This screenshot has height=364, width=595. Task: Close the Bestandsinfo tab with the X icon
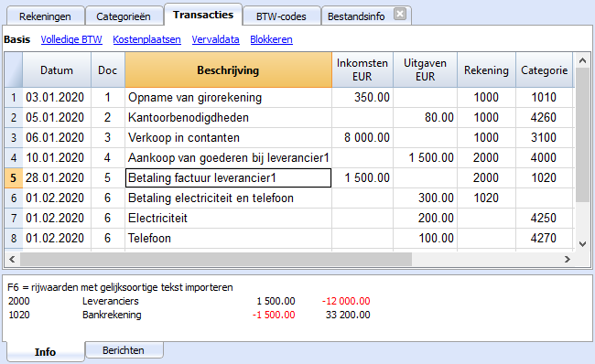click(400, 15)
